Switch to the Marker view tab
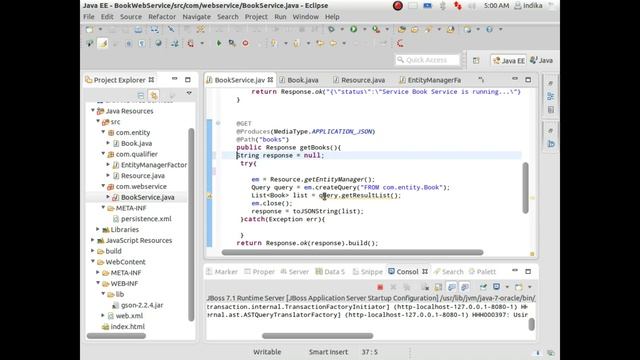The width and height of the screenshot is (640, 360). (x=222, y=272)
